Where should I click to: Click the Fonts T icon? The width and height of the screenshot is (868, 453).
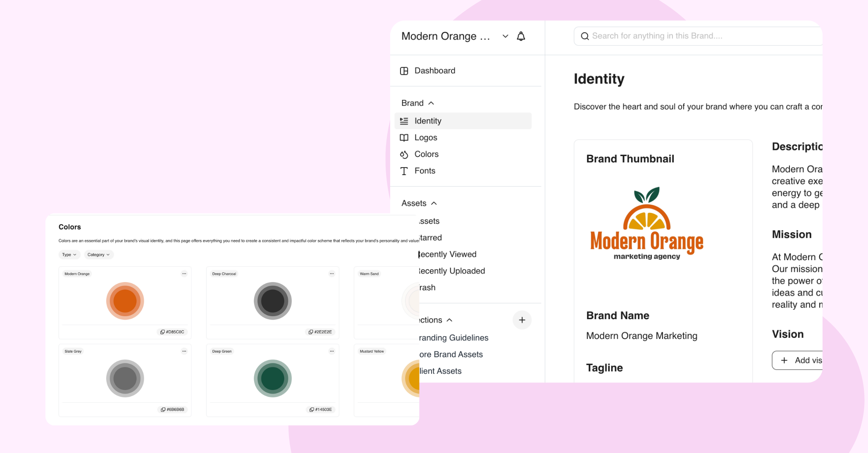(404, 171)
